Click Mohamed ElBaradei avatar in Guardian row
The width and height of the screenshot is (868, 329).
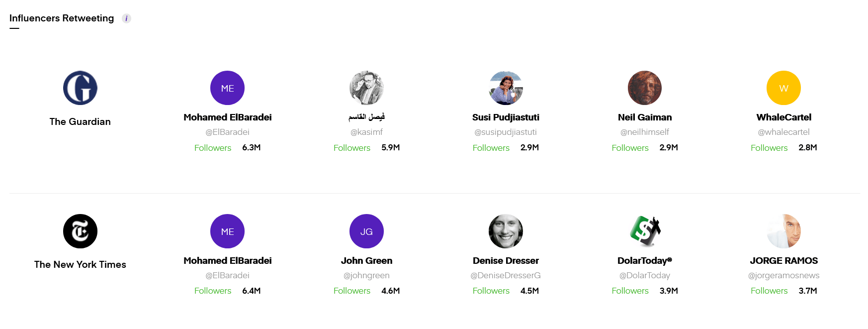[x=227, y=88]
